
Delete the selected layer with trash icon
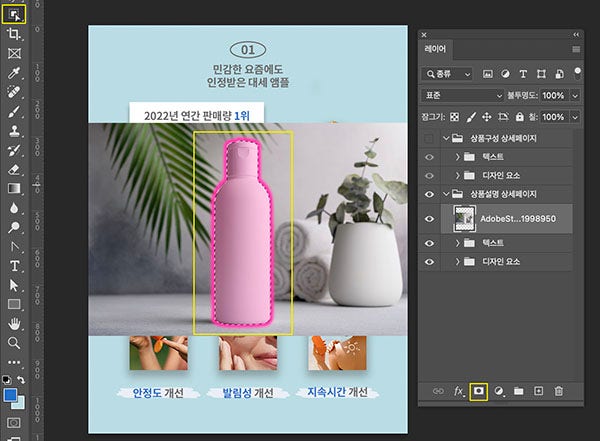tap(559, 391)
